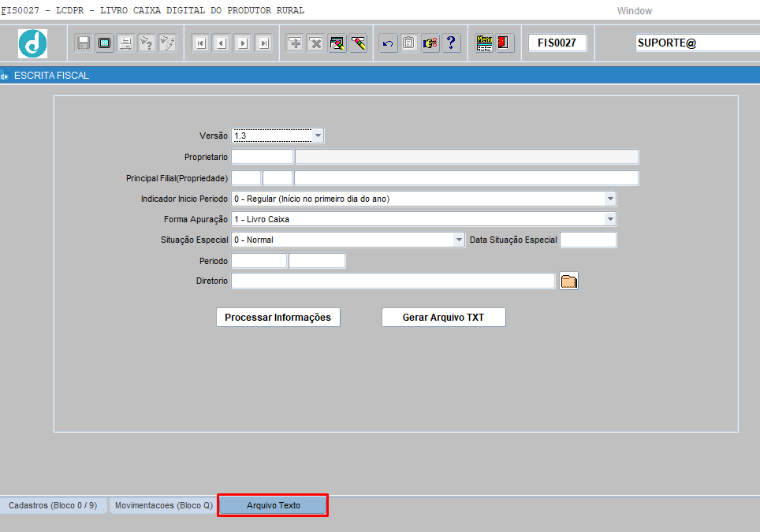
Task: Click the teal 'd' application logo
Action: point(32,43)
